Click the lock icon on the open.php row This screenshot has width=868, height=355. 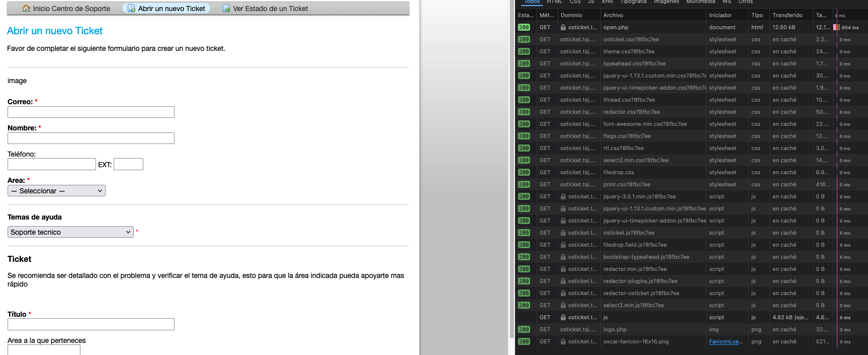[563, 28]
